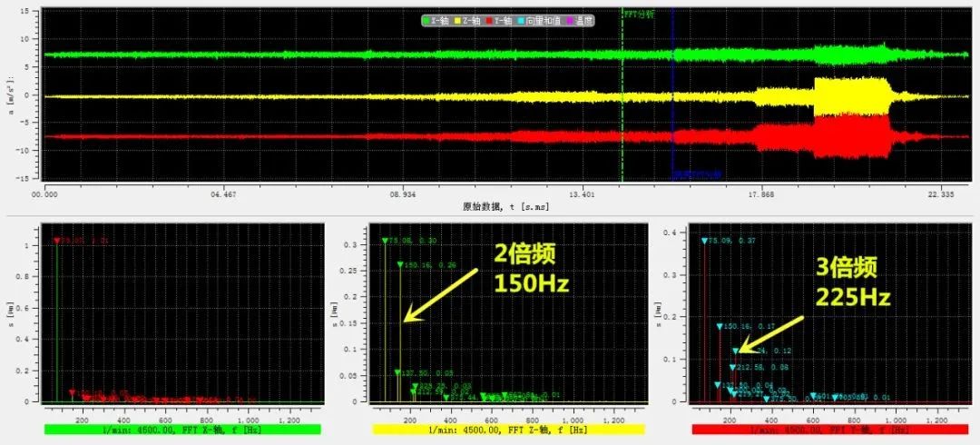Click the 75.08 peak marker in Z-axis FFT
980x445 pixels.
(x=385, y=241)
